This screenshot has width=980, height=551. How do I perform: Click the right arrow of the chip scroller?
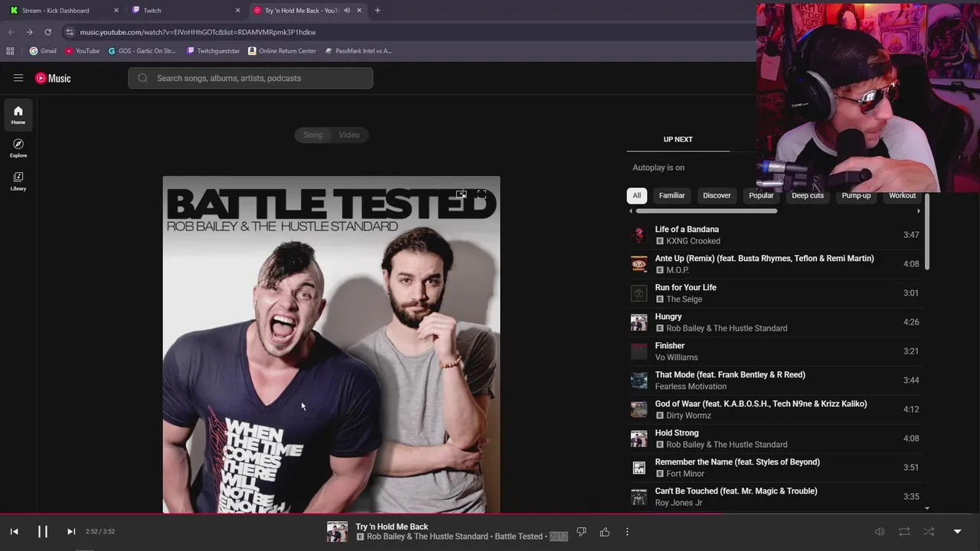(919, 211)
